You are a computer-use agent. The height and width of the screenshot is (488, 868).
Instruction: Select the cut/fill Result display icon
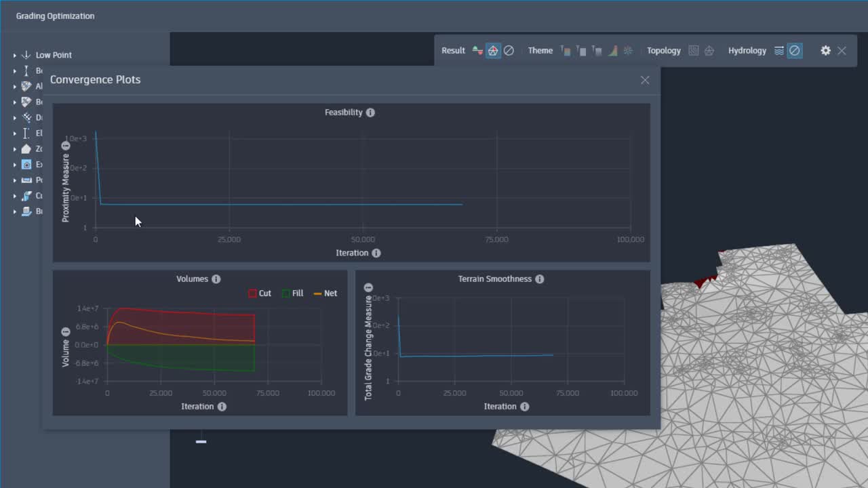pyautogui.click(x=477, y=51)
